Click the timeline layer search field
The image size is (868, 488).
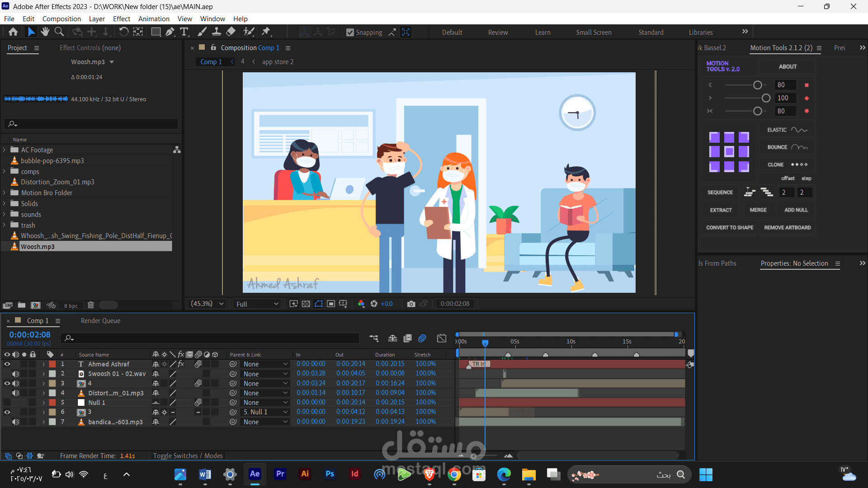tap(212, 338)
